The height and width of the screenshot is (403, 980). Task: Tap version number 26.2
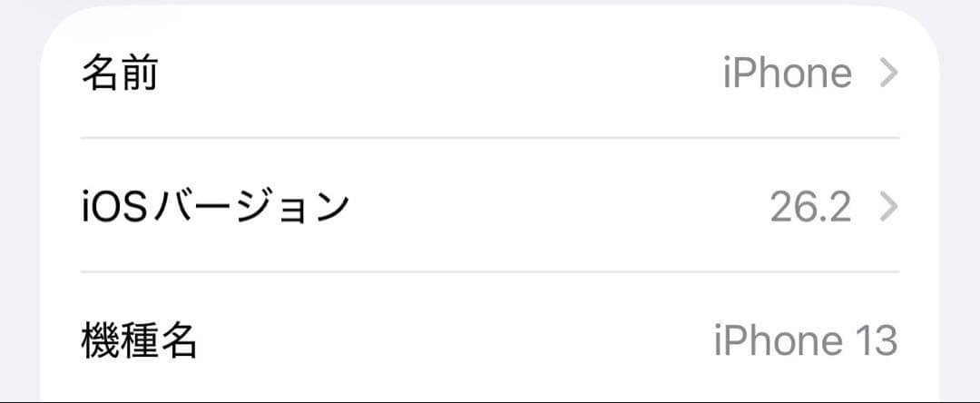pos(810,208)
